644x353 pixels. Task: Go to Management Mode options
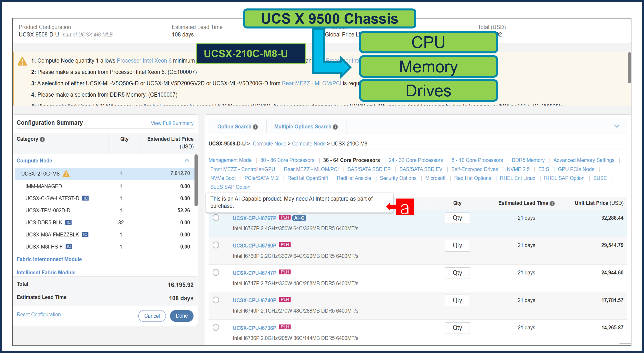[230, 160]
